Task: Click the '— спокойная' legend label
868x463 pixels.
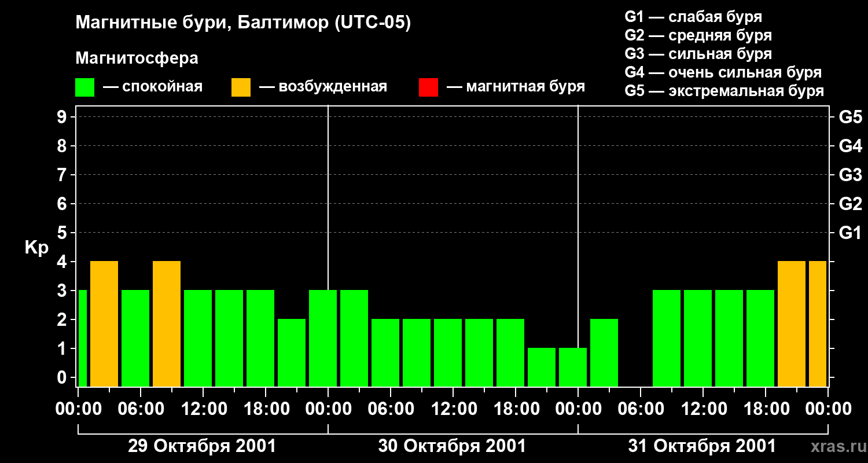Action: pos(153,87)
